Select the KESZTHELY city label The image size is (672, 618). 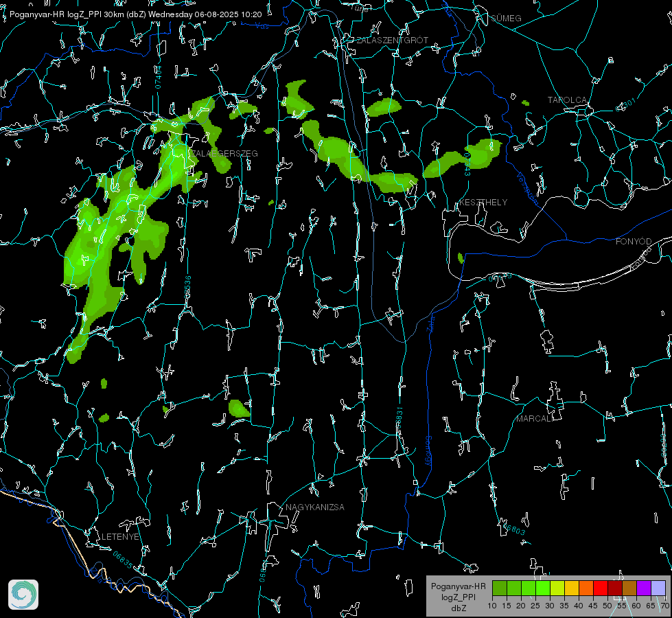[x=483, y=202]
